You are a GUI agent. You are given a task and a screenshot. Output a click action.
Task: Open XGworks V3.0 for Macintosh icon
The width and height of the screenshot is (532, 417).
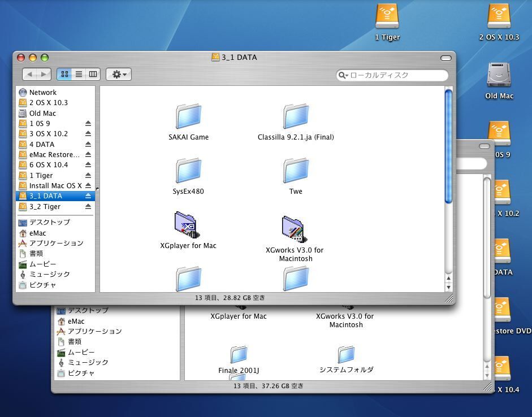[x=295, y=229]
